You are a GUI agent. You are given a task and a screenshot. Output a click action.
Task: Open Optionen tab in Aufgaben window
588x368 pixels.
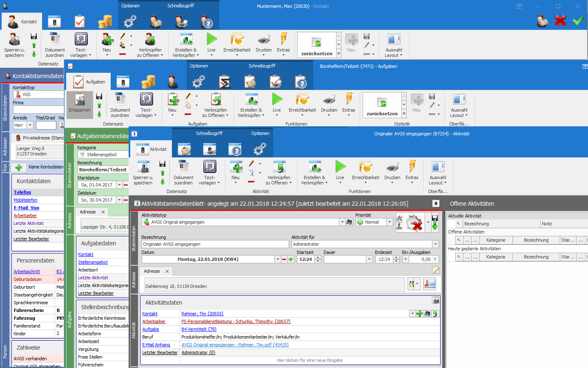point(199,66)
